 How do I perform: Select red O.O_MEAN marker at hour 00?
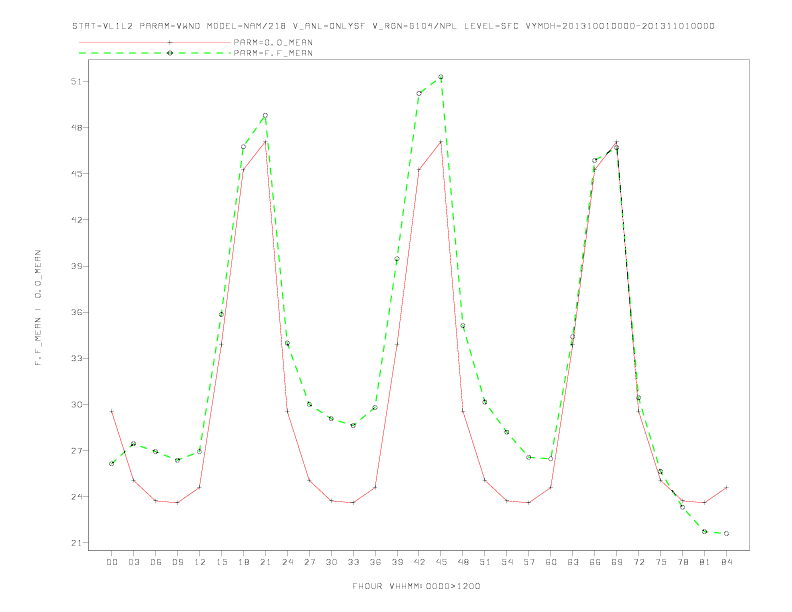112,412
